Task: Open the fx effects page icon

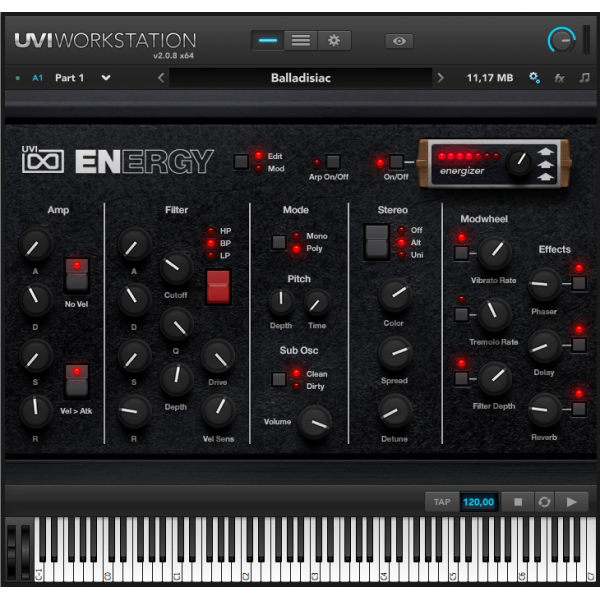Action: point(559,78)
